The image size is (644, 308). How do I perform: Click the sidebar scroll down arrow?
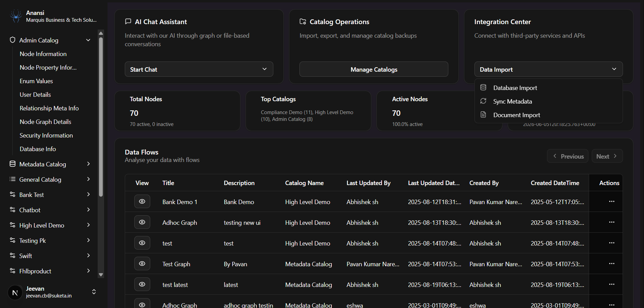tap(101, 275)
